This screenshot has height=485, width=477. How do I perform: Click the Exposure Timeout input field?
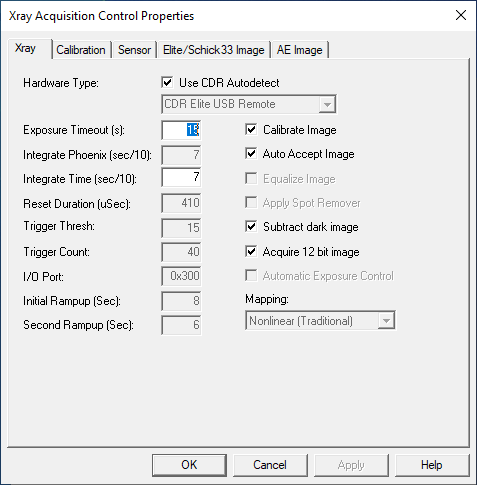click(181, 130)
